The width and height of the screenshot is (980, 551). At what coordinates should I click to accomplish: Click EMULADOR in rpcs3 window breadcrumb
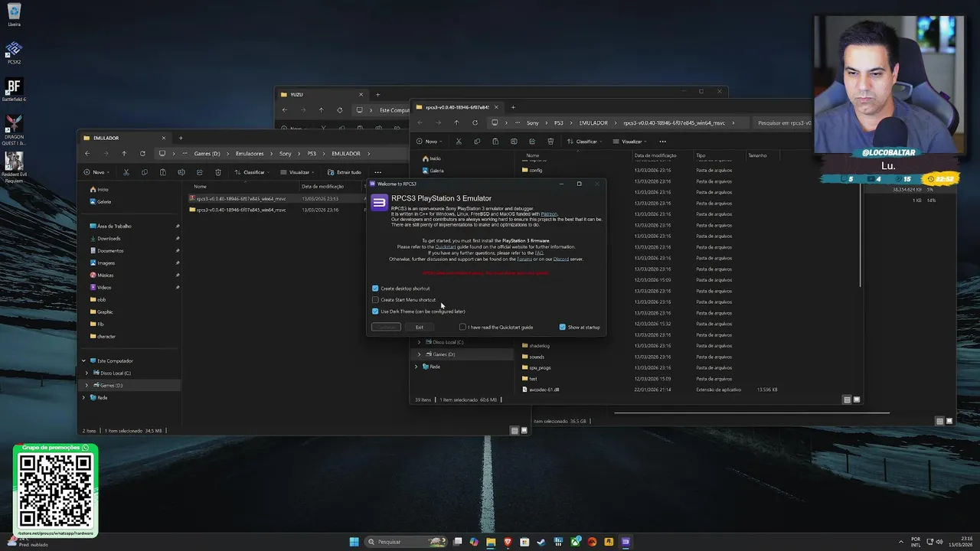(593, 123)
